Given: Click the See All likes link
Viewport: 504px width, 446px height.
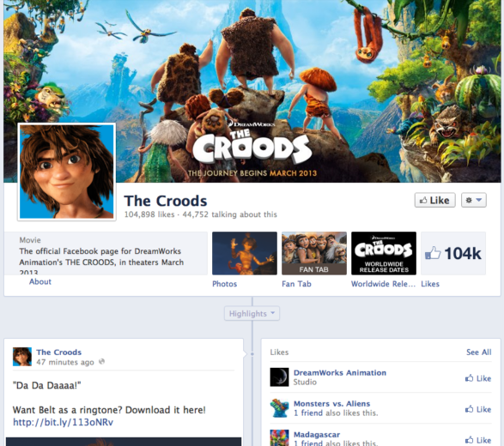Looking at the screenshot, I should click(x=479, y=353).
